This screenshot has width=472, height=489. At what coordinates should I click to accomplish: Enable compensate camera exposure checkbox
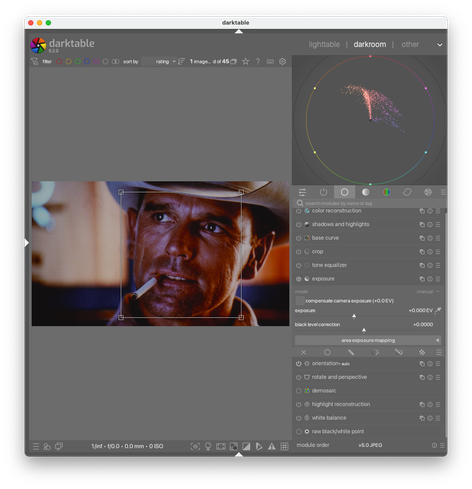pyautogui.click(x=300, y=301)
